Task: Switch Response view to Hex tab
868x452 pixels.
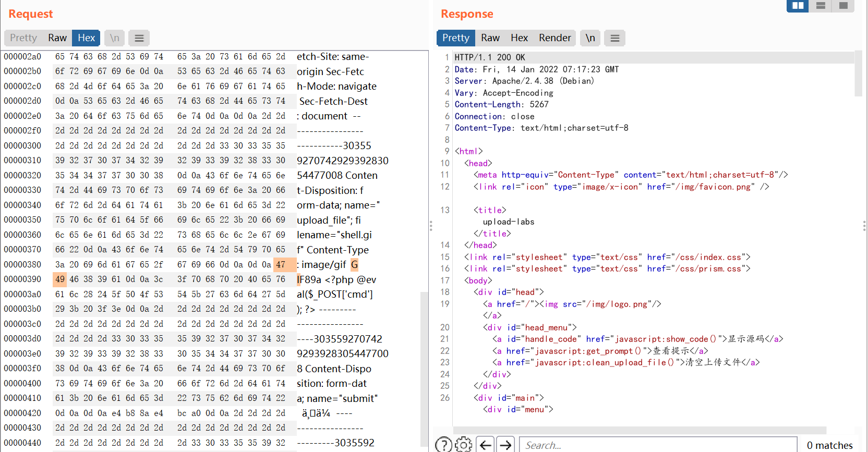Action: pos(520,38)
